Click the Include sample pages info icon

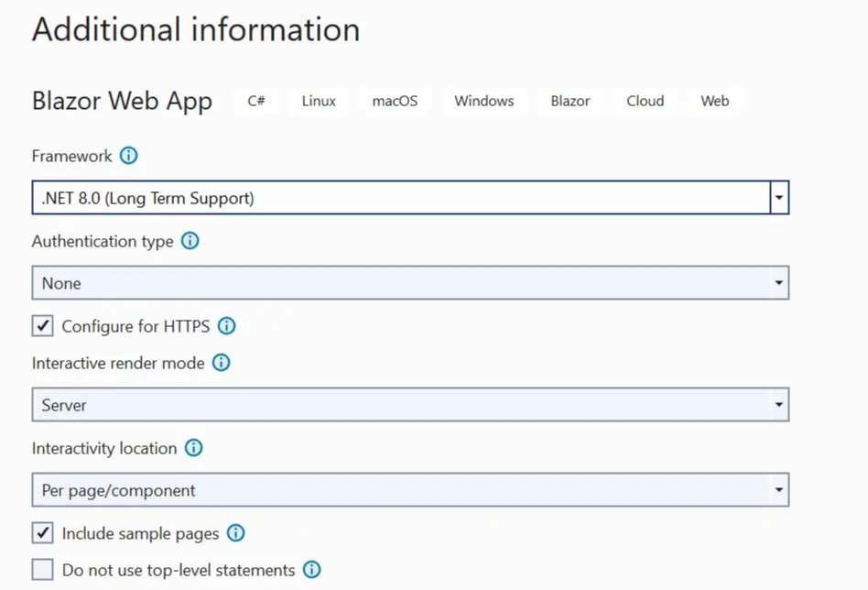[x=236, y=533]
